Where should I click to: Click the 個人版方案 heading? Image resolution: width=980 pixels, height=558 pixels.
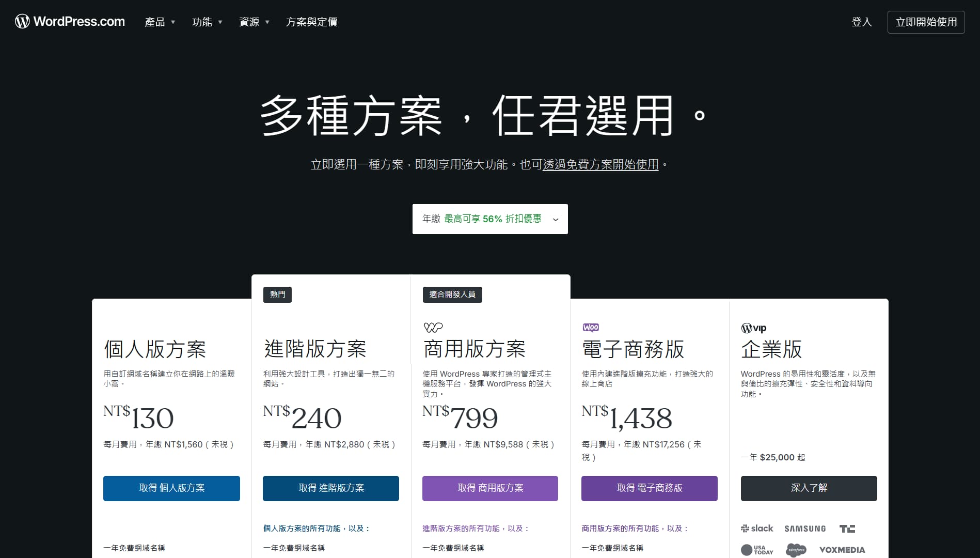point(155,349)
